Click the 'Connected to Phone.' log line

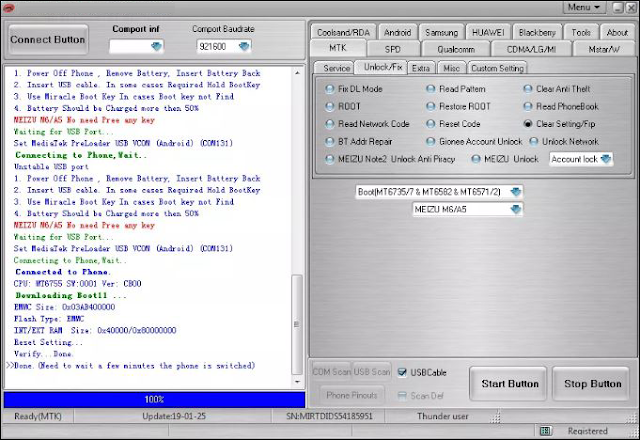coord(63,272)
